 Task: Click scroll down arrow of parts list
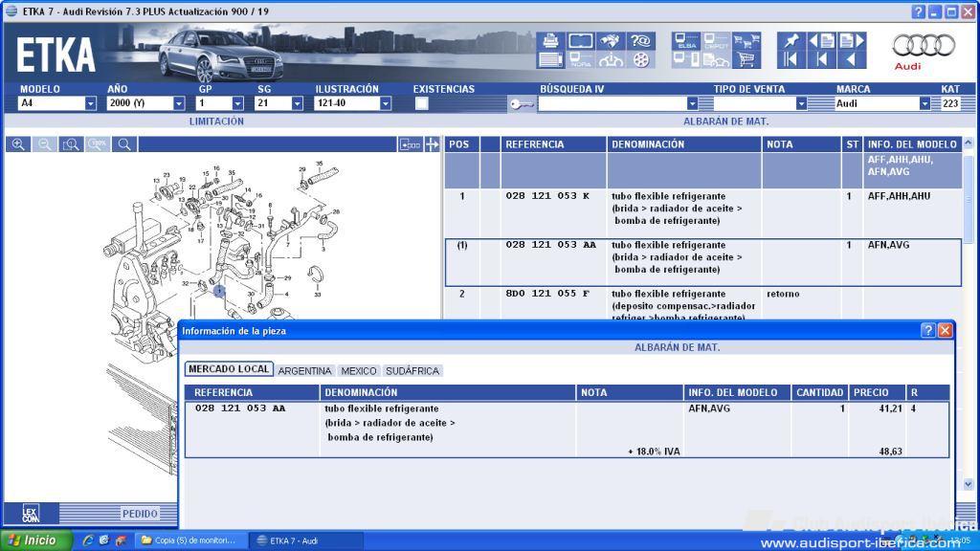pos(969,484)
